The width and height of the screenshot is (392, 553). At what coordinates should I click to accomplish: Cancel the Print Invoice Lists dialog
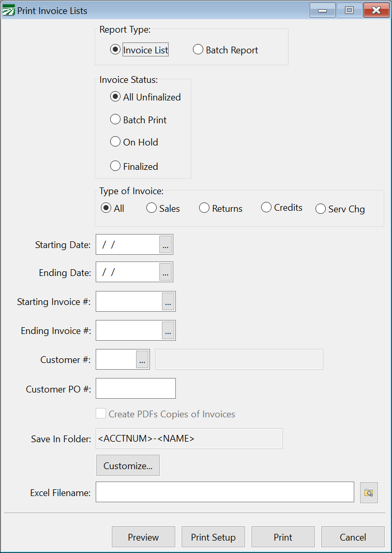tap(353, 536)
